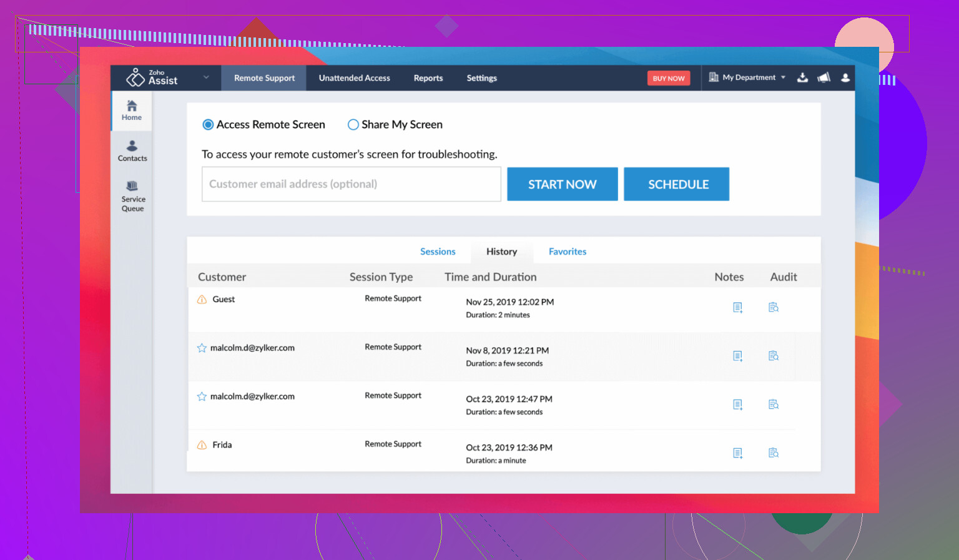The height and width of the screenshot is (560, 959).
Task: Open the Unattended Access menu
Action: click(x=354, y=78)
